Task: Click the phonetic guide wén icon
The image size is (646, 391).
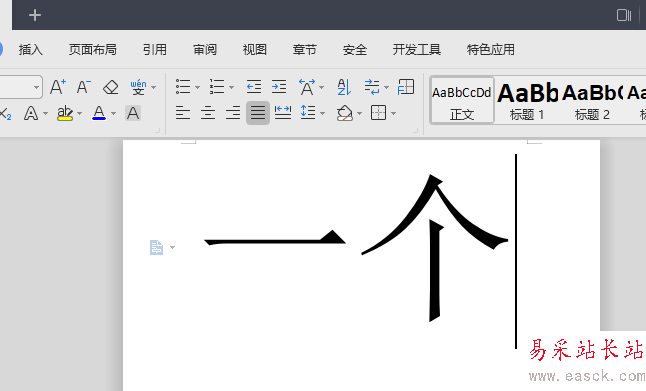Action: [138, 87]
